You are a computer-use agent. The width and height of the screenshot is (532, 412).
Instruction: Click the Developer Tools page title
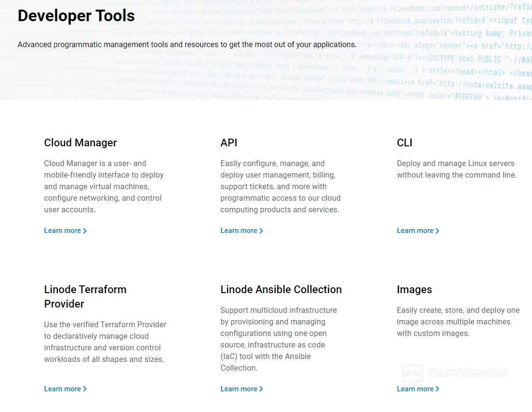(77, 15)
